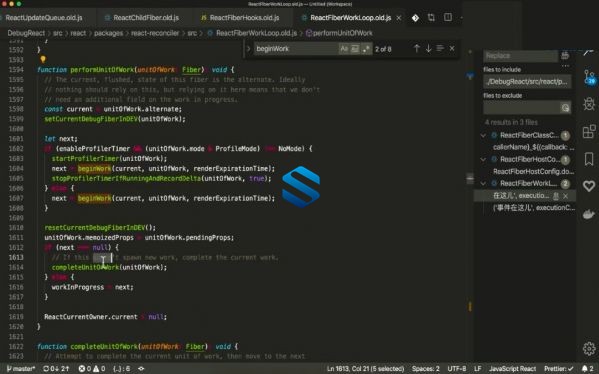Click the sync changes indicator in status bar

click(x=56, y=369)
